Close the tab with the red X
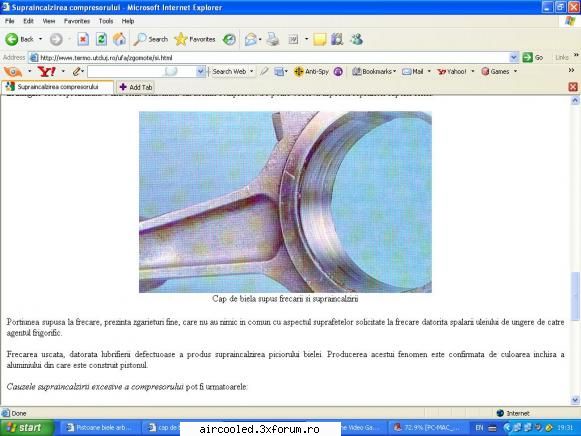Image resolution: width=581 pixels, height=436 pixels. [573, 87]
